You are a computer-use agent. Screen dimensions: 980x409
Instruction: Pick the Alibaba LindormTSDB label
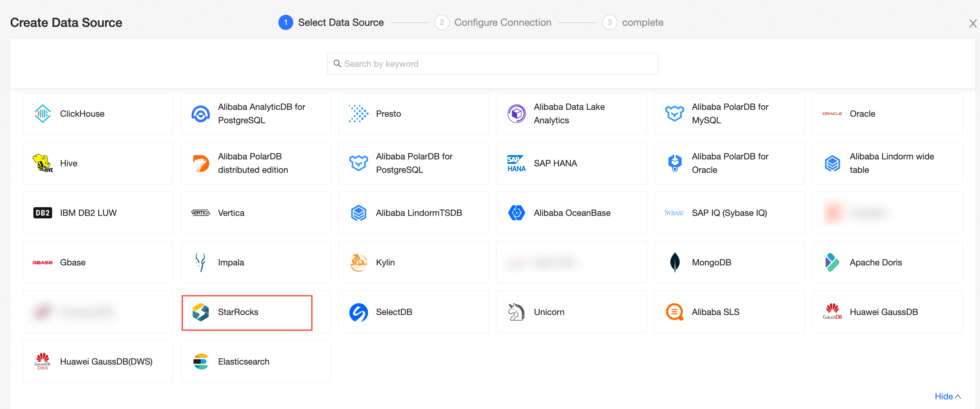coord(419,213)
